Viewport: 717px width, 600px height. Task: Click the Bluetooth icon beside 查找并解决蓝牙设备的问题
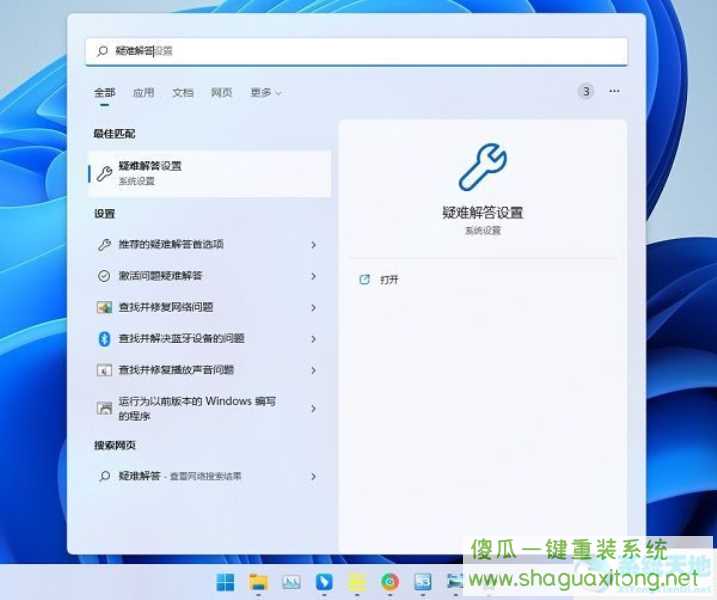[104, 339]
